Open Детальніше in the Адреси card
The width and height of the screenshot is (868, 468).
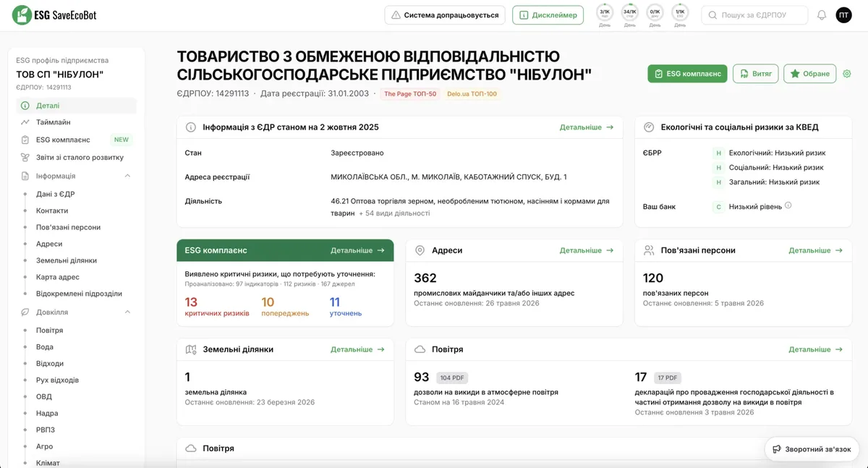coord(587,250)
